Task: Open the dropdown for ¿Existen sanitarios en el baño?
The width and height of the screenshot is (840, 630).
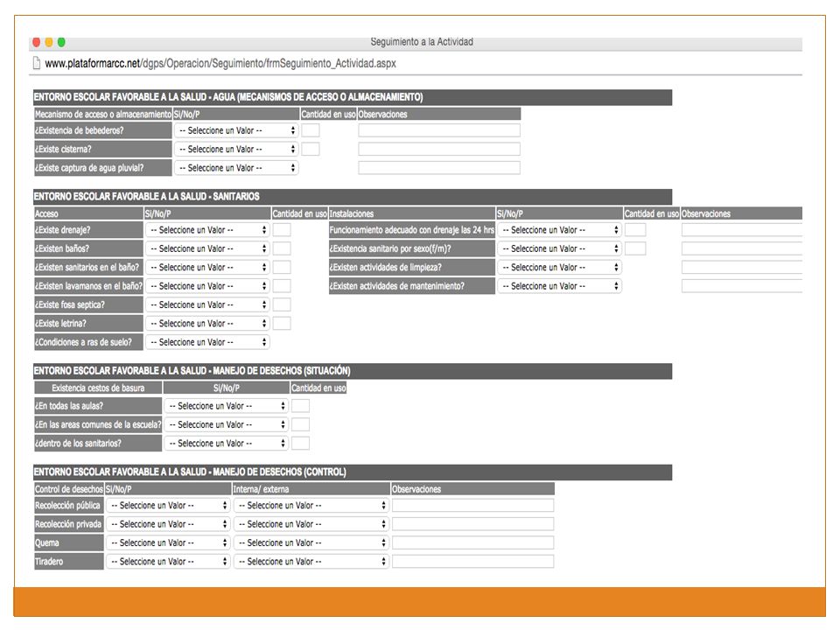Action: [x=207, y=268]
